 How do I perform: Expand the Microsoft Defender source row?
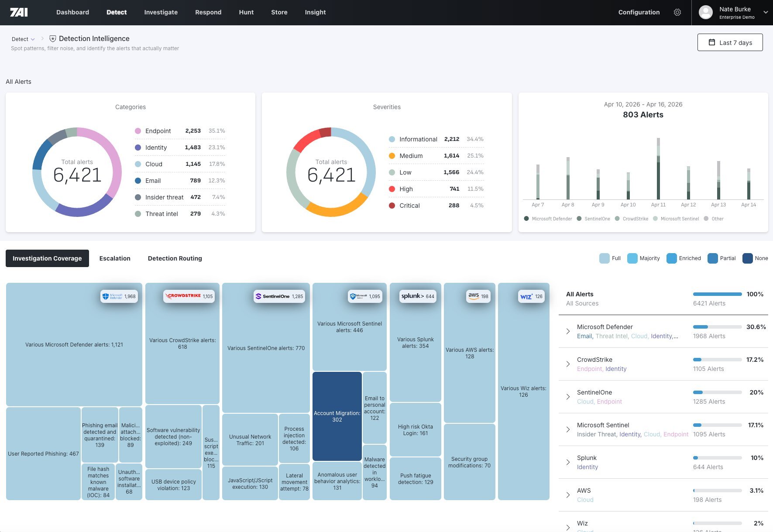tap(568, 331)
